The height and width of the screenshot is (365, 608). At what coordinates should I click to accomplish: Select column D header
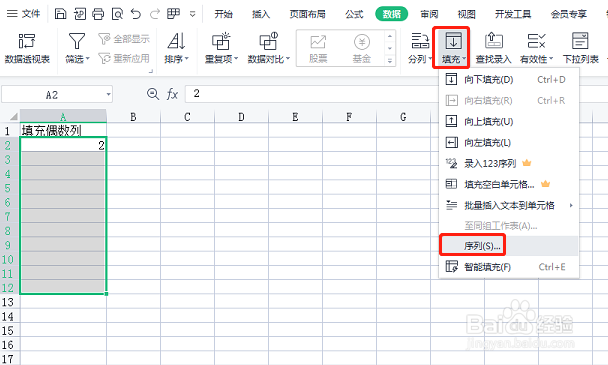241,116
